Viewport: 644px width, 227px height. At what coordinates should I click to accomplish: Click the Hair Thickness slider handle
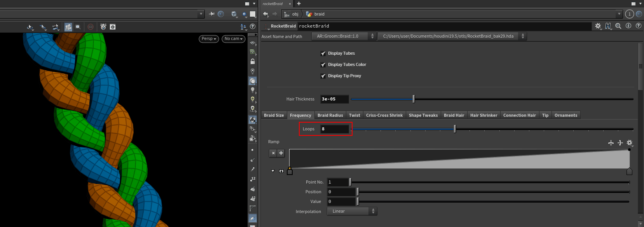point(414,99)
